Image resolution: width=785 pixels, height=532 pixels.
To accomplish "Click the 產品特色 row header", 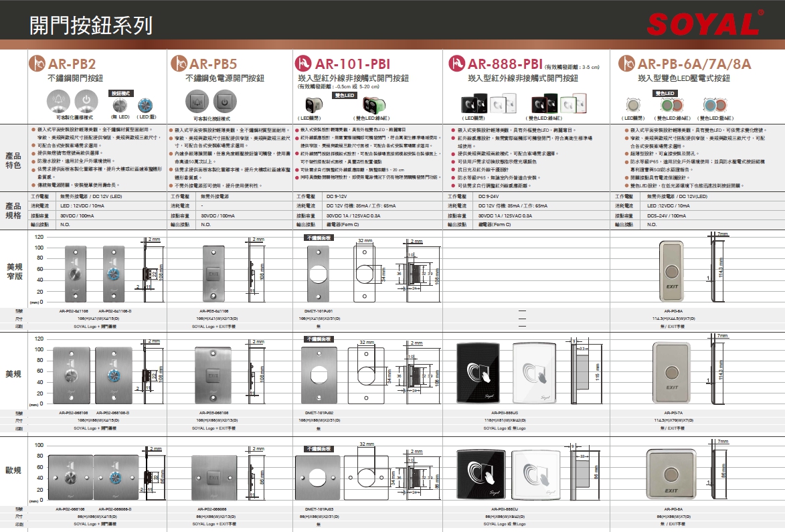I will [x=13, y=160].
